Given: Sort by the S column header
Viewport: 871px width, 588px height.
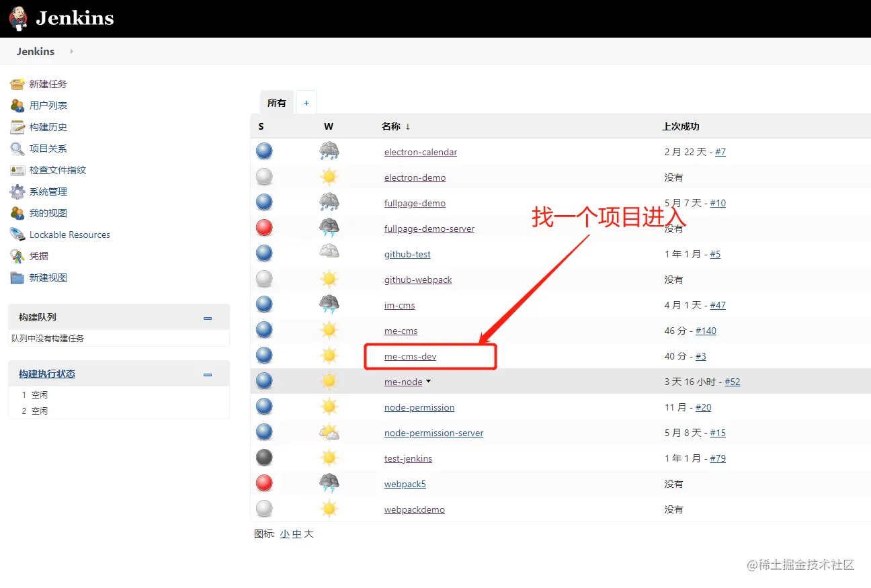Looking at the screenshot, I should click(261, 126).
